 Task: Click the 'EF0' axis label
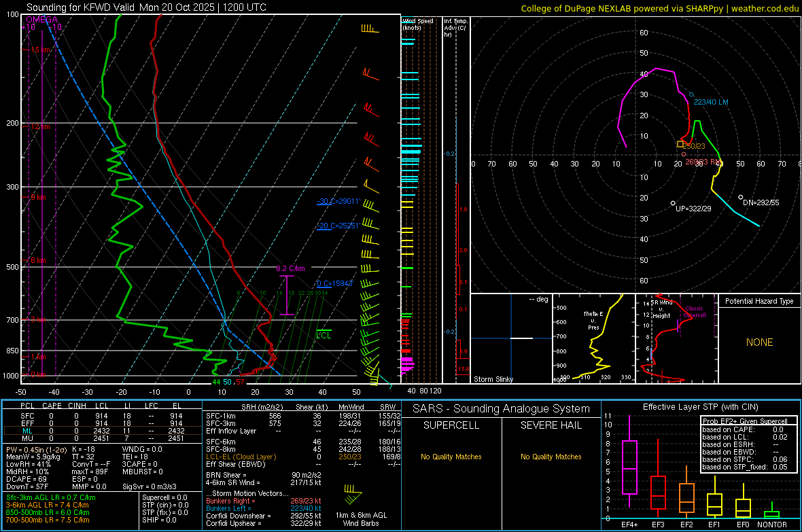click(743, 525)
